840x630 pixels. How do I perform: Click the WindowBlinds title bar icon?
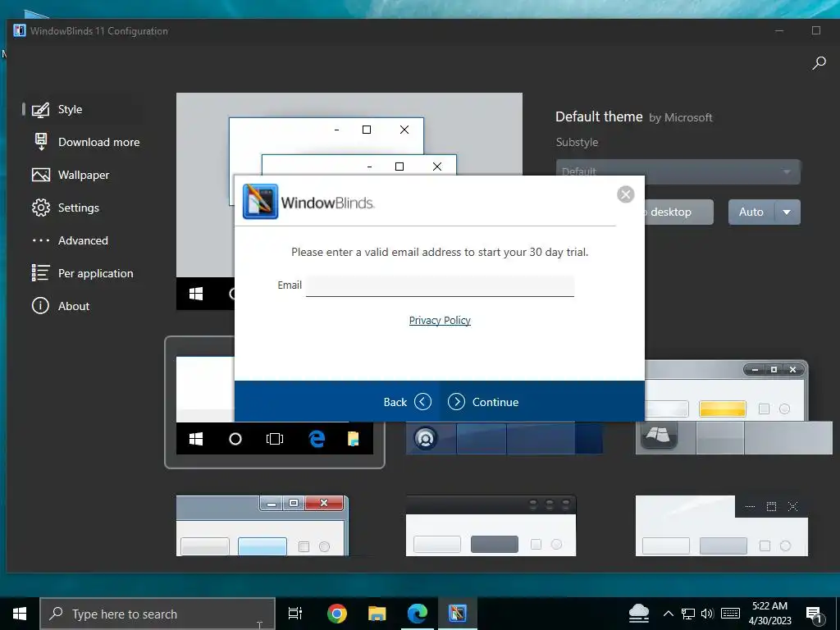pos(20,30)
